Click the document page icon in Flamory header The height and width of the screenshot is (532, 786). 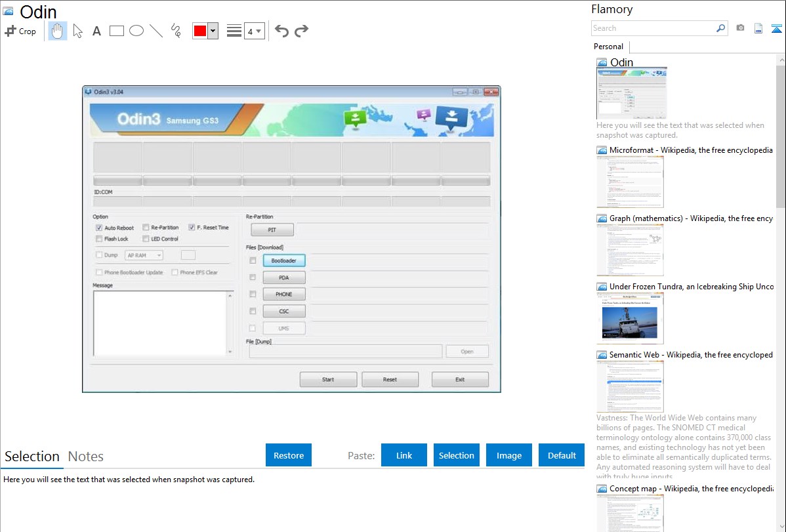coord(758,28)
